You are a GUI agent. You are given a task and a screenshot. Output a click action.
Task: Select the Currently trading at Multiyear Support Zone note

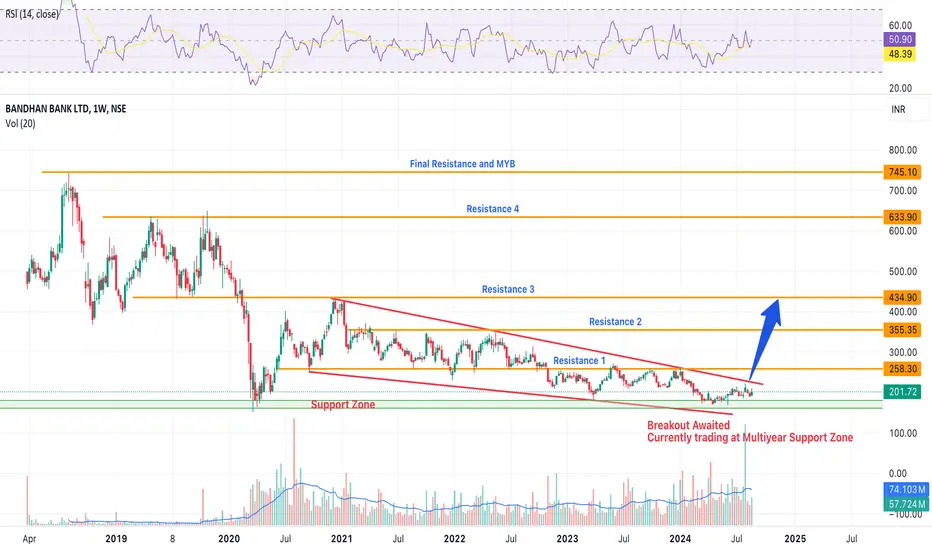pos(750,438)
